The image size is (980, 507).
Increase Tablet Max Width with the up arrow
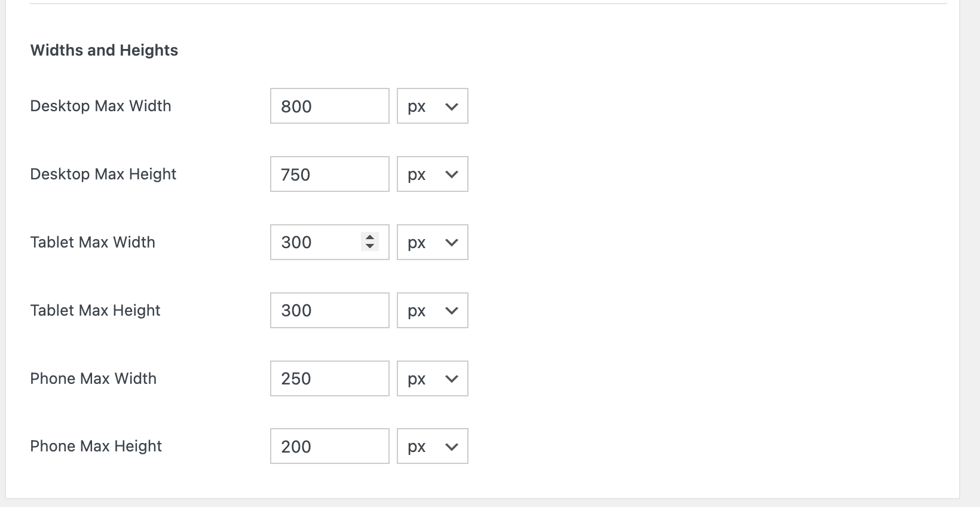click(x=370, y=237)
